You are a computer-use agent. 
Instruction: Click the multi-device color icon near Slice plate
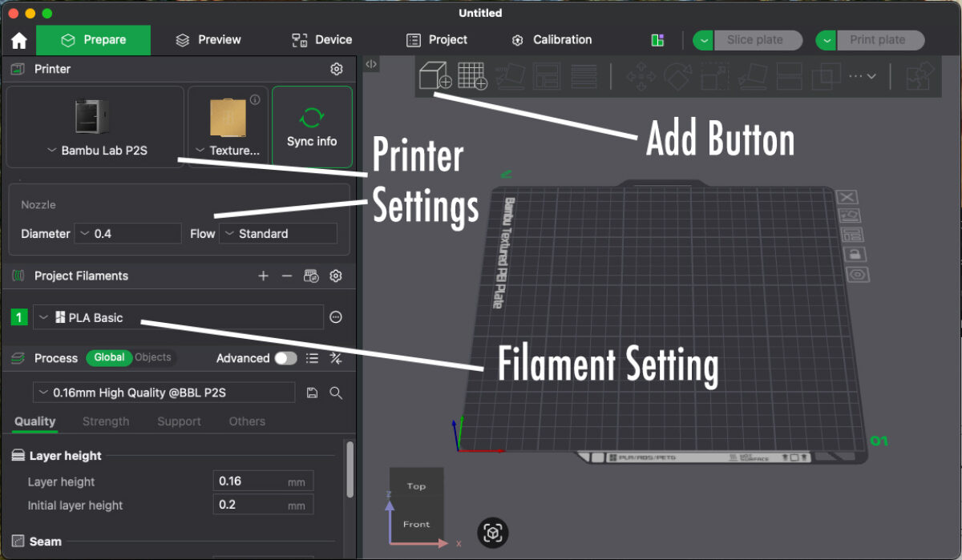pyautogui.click(x=658, y=40)
